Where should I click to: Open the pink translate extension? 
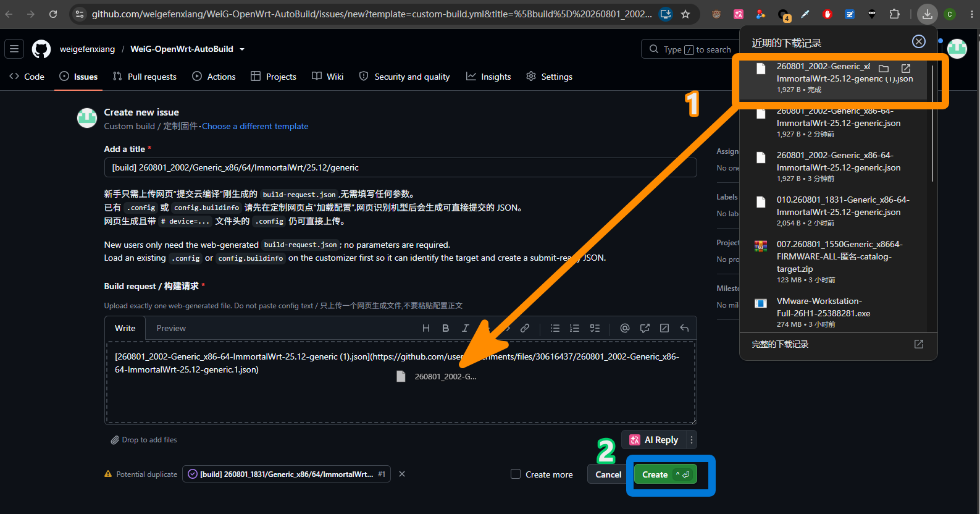pyautogui.click(x=739, y=14)
